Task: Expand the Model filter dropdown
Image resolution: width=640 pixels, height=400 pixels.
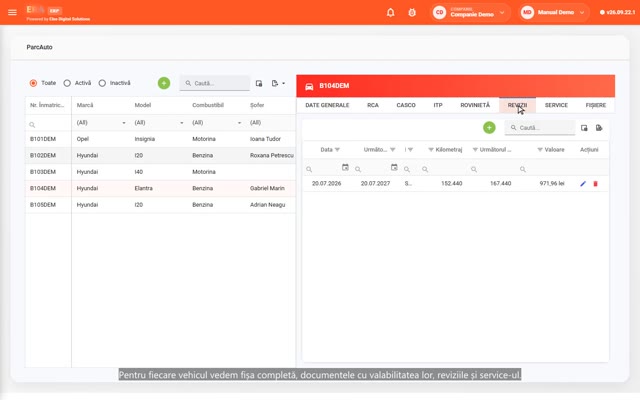Action: (182, 123)
